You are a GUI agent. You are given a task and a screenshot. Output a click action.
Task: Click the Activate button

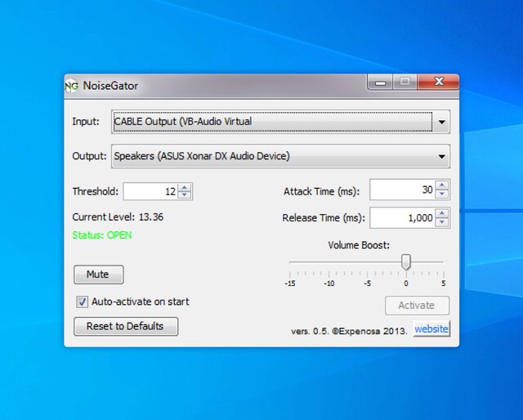pos(417,306)
